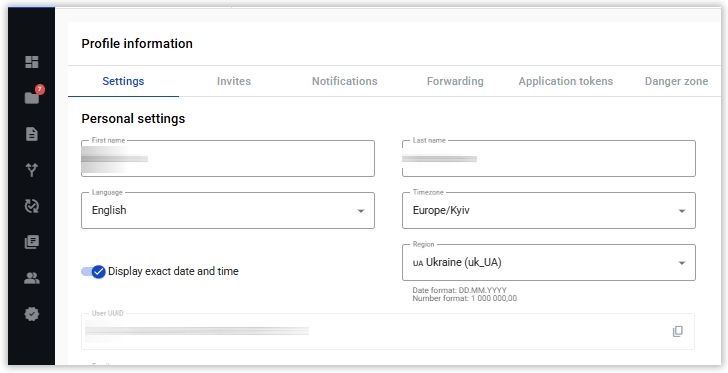Switch to the Invites tab

tap(234, 81)
